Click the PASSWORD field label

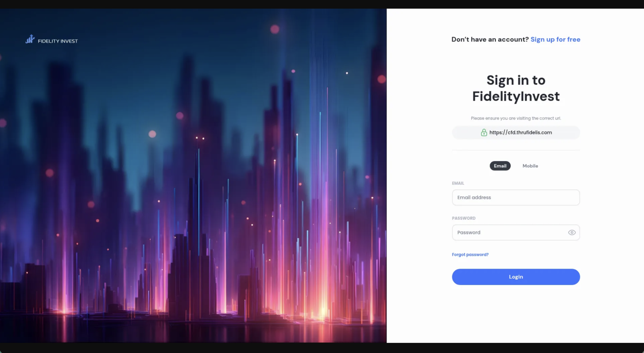(x=464, y=218)
